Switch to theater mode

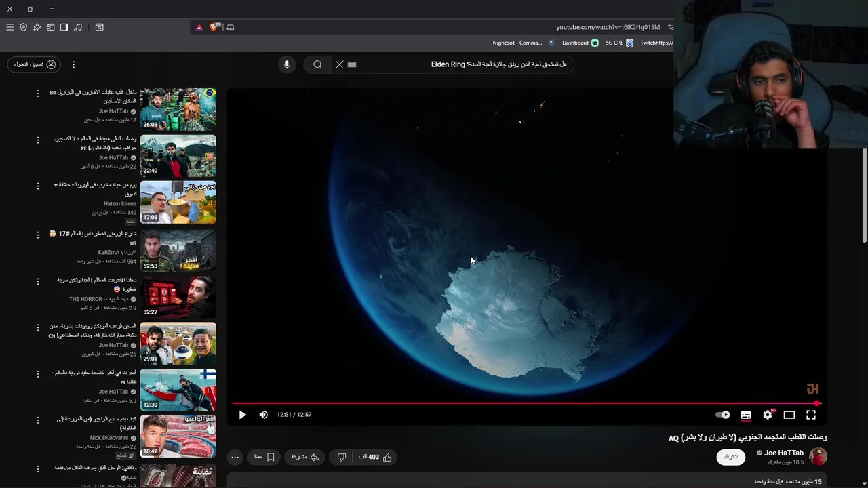pos(789,415)
